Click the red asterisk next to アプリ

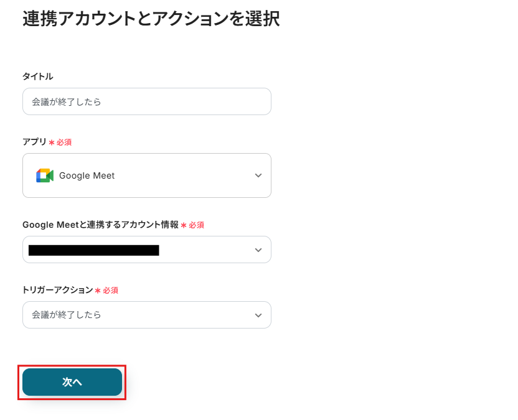click(x=52, y=142)
